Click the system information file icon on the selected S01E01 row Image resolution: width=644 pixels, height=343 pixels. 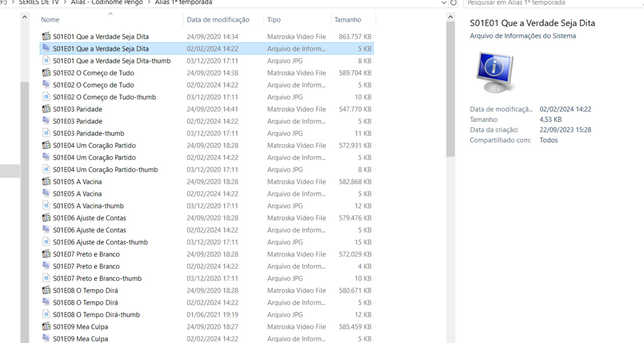(x=46, y=48)
